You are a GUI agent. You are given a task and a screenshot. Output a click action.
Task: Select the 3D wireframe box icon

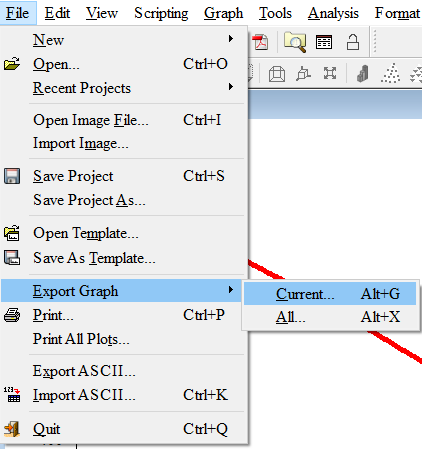point(277,74)
